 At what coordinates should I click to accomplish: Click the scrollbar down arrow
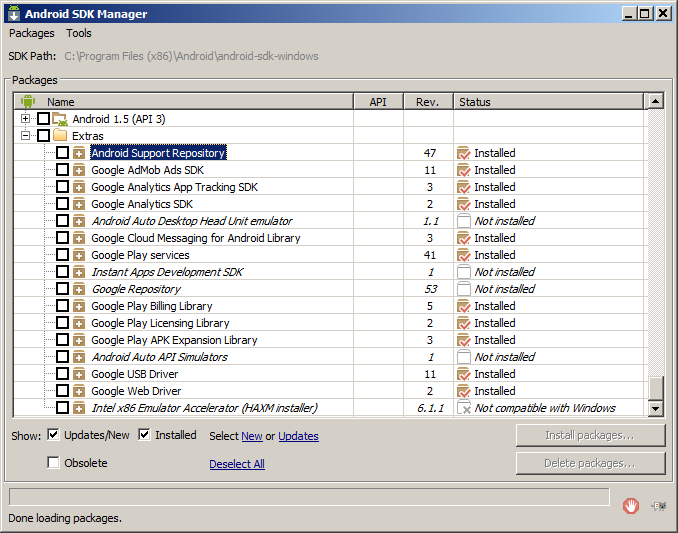coord(656,408)
